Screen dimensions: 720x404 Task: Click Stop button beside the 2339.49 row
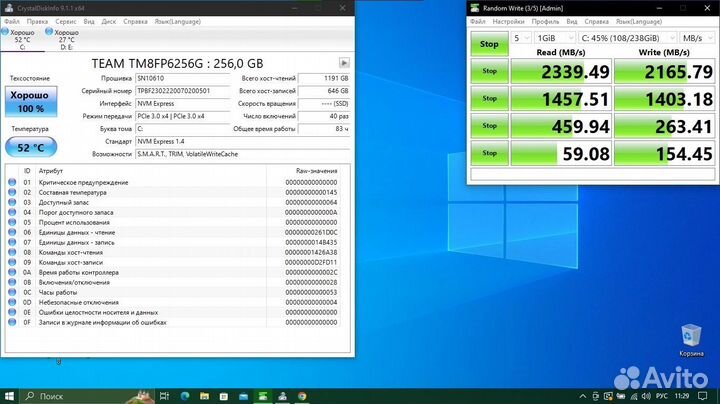pos(489,71)
